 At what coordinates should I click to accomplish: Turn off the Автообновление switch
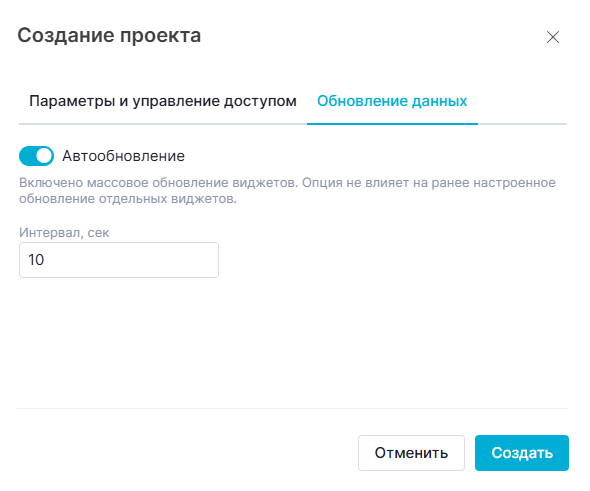click(36, 156)
